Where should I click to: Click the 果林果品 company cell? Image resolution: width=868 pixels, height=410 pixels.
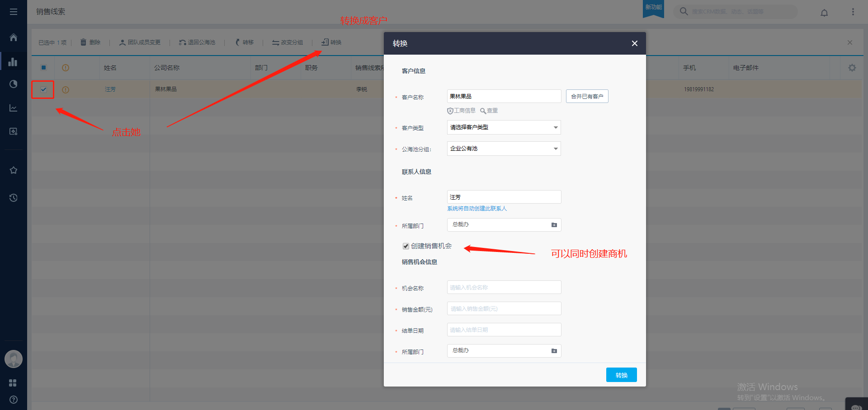click(x=165, y=89)
